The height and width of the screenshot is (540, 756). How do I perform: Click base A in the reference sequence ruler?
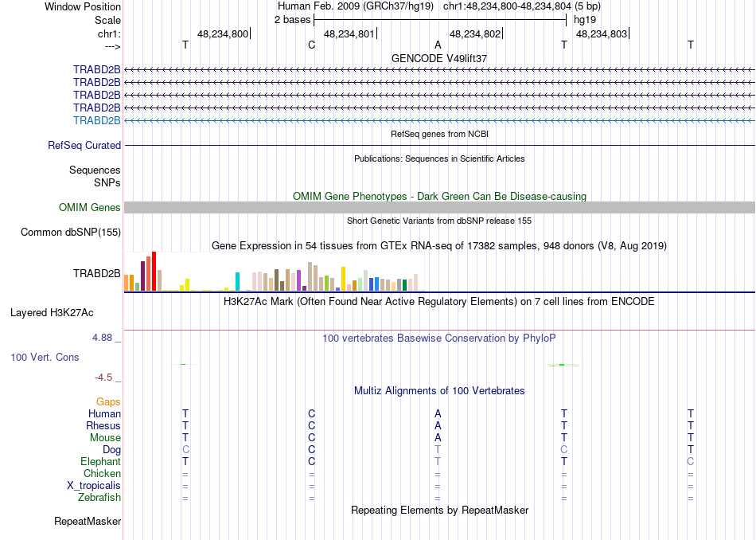pyautogui.click(x=438, y=45)
